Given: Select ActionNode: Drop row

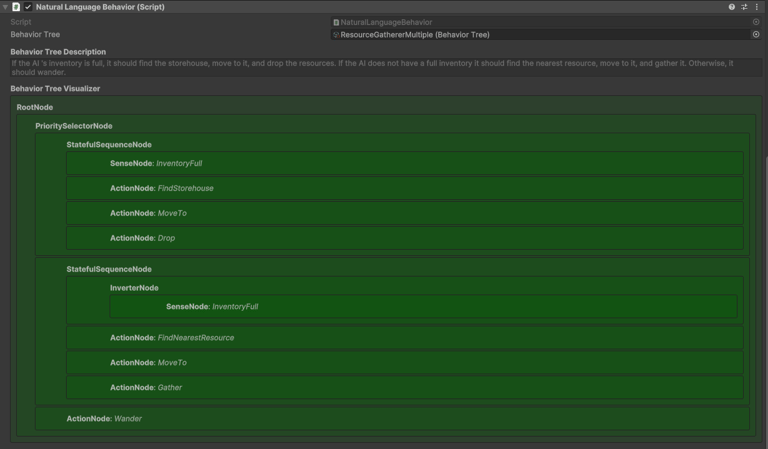Looking at the screenshot, I should click(x=405, y=238).
